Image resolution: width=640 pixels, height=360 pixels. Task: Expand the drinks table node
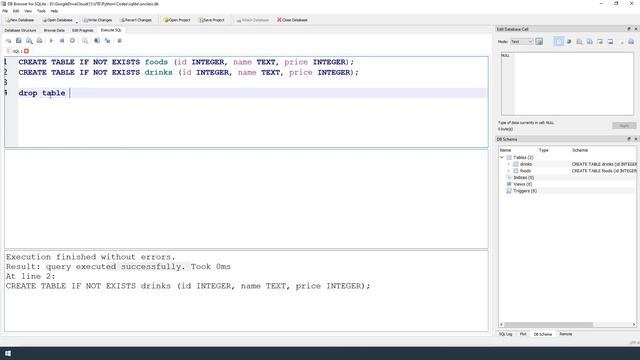coord(509,164)
